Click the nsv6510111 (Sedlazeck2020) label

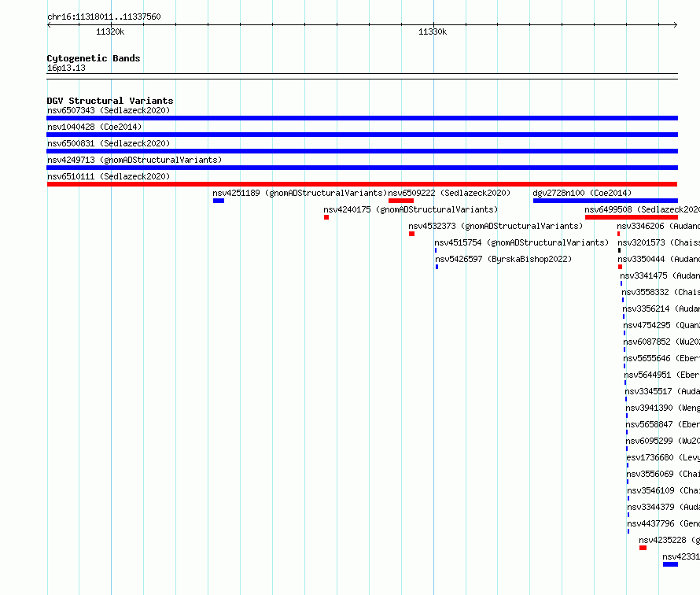[109, 176]
